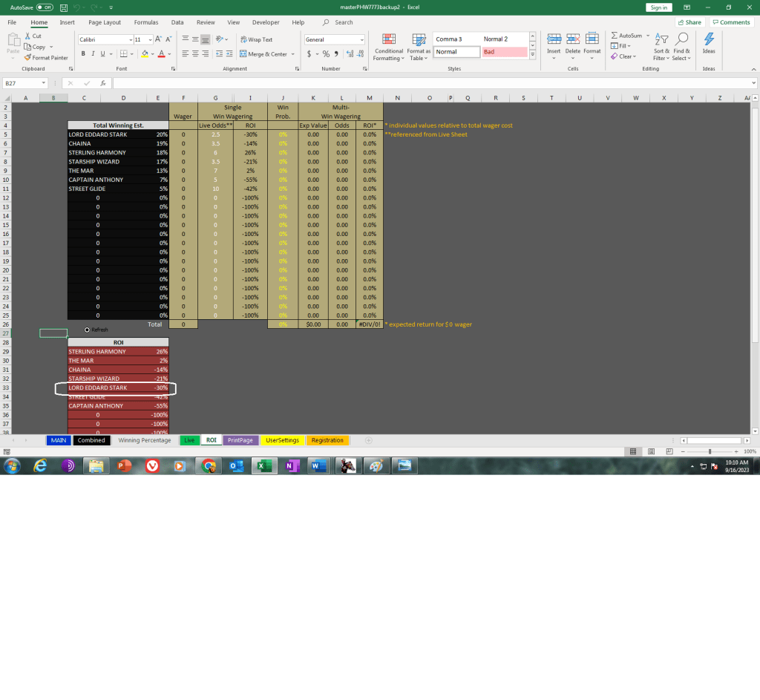Switch to the PrintPage sheet tab
Screen dimensions: 760x700
tap(240, 440)
